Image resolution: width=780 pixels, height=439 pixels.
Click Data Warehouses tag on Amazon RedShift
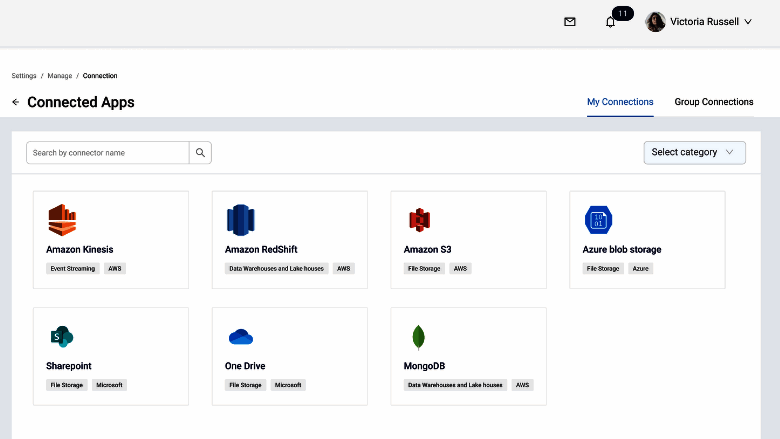[x=277, y=268]
